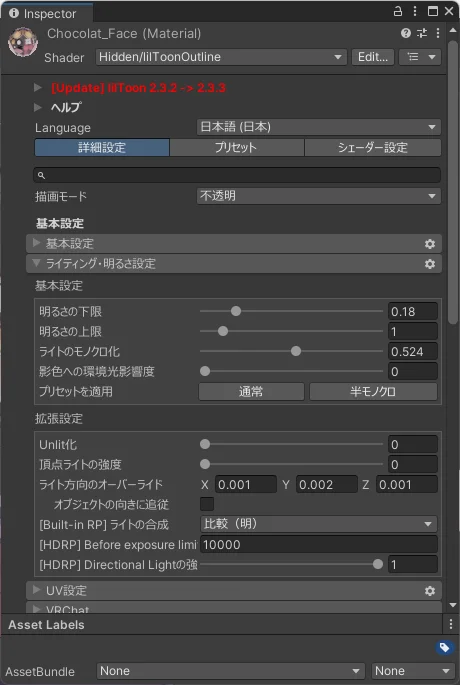The image size is (460, 685).
Task: Open the AssetBundle variant dropdown None
Action: click(x=413, y=671)
